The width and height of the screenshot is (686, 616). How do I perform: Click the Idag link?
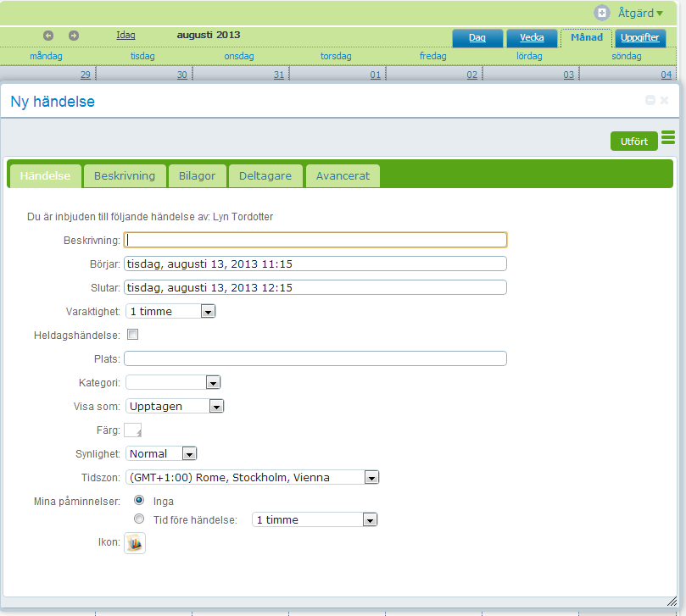point(125,35)
